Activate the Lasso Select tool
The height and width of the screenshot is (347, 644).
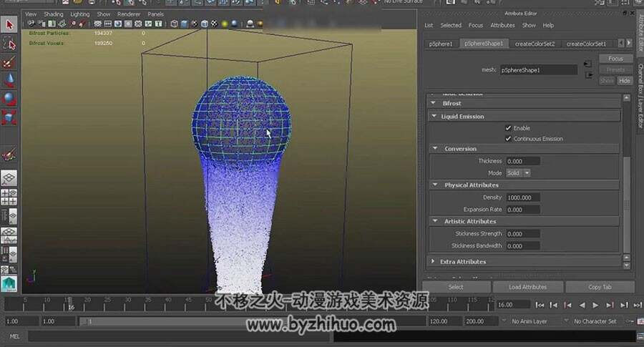click(9, 43)
